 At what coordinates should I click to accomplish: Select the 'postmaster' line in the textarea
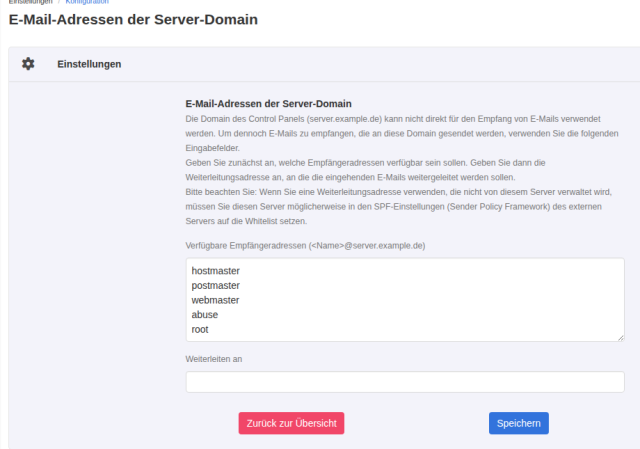tap(216, 286)
